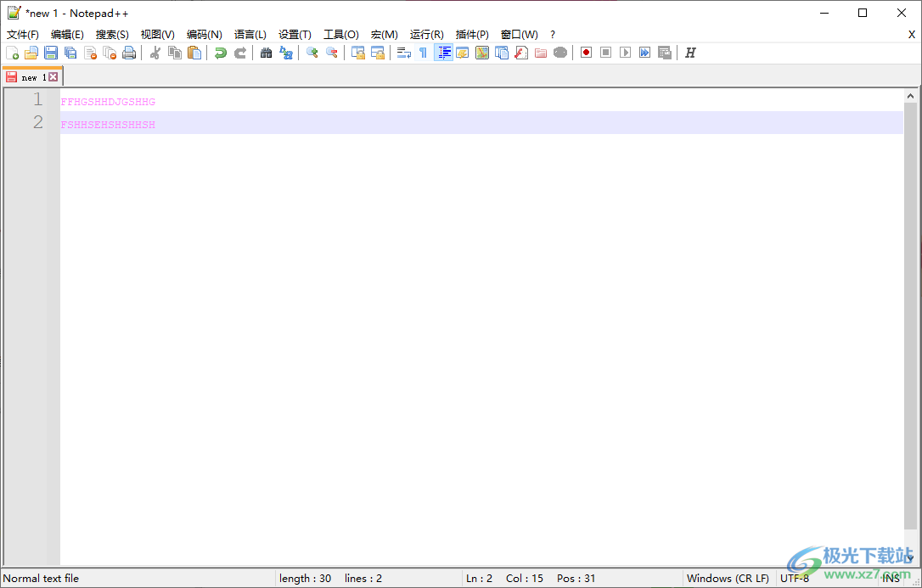This screenshot has width=922, height=588.
Task: Click the Print toolbar icon
Action: (129, 52)
